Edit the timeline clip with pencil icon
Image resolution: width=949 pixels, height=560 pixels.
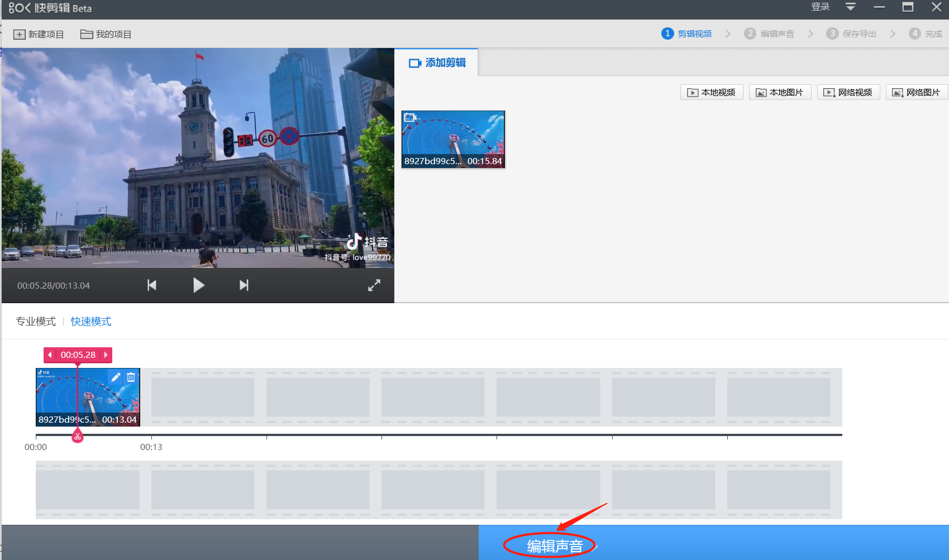(x=116, y=377)
